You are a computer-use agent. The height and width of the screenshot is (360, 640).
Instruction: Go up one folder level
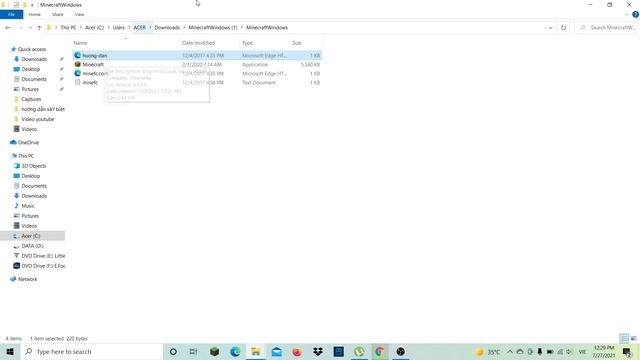39,28
